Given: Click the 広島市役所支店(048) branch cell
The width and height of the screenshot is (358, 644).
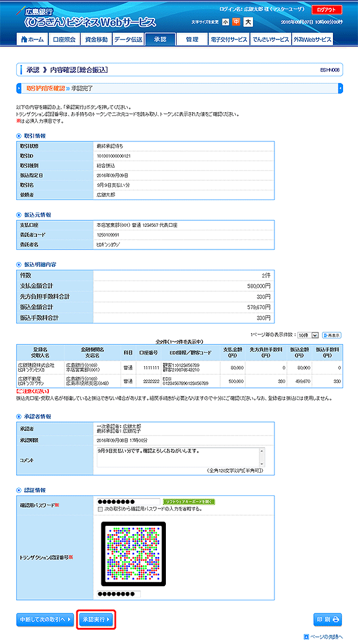Looking at the screenshot, I should point(89,384).
